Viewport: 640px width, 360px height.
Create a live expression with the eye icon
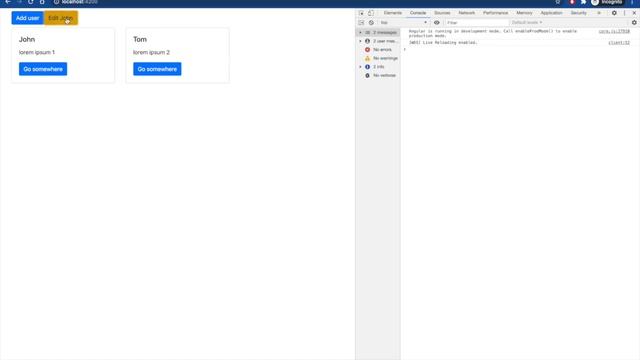click(x=437, y=23)
